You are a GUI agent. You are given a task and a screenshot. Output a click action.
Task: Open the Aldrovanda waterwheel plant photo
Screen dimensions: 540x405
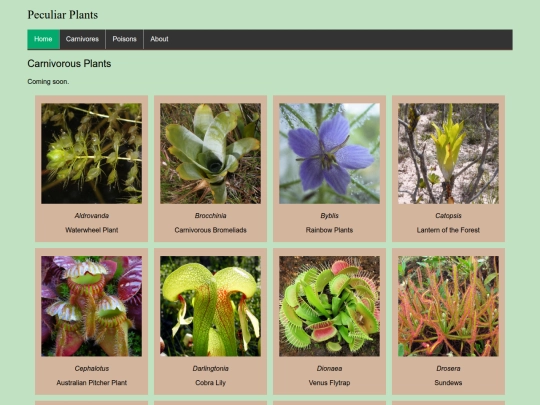92,153
